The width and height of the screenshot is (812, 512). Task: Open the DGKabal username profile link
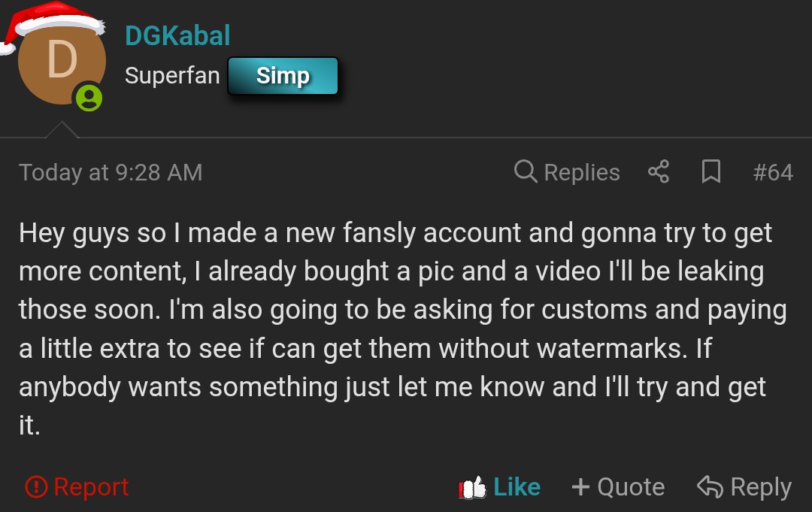tap(177, 35)
